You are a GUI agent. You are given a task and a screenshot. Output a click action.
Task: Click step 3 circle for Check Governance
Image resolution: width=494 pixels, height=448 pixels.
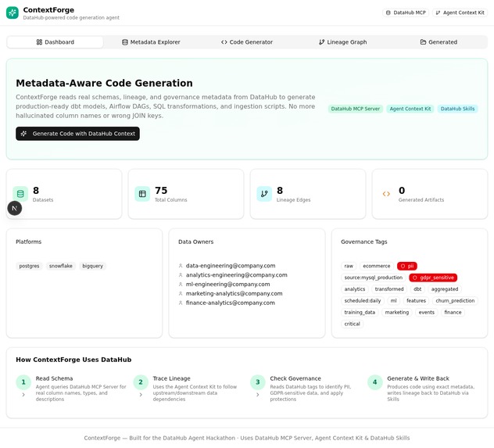tap(258, 382)
